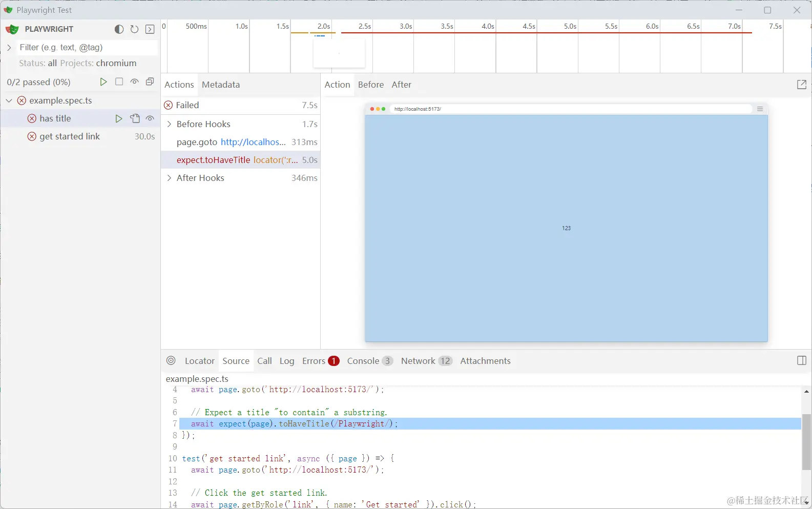Toggle watch all eye icon
The height and width of the screenshot is (509, 812).
134,82
